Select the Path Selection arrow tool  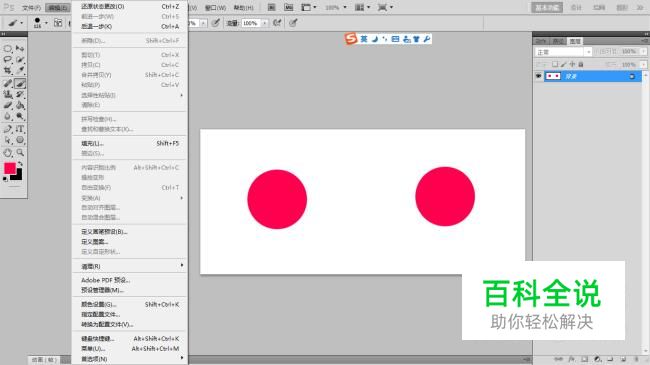tap(7, 140)
